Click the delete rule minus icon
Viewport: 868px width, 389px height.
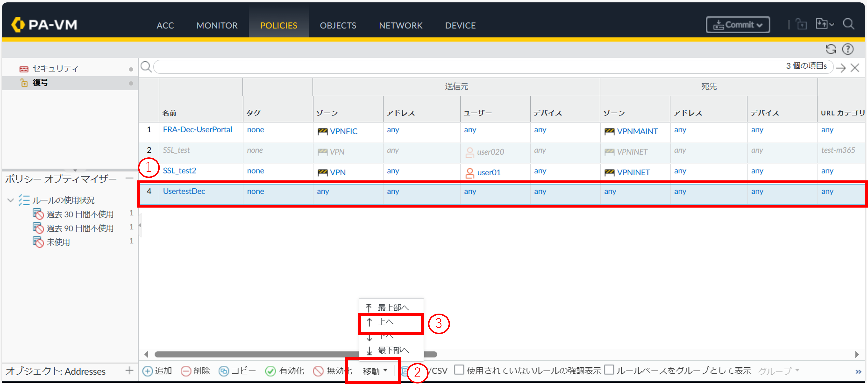click(x=186, y=371)
